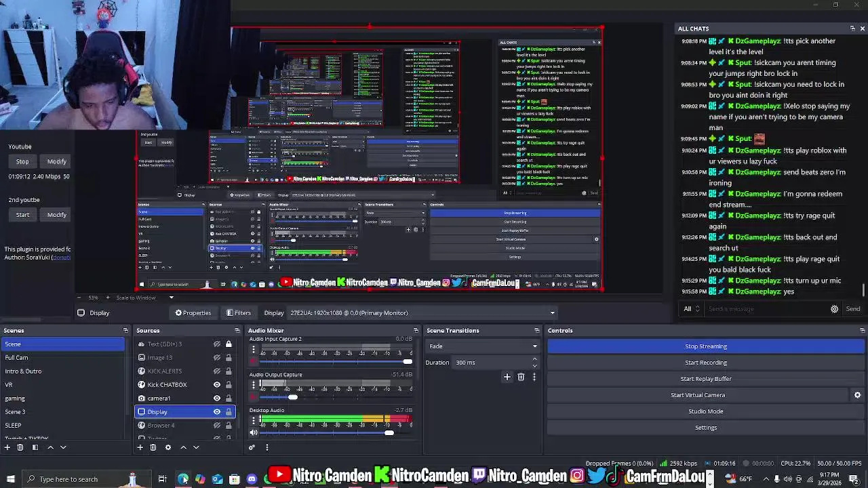Select the Full Cam scene
This screenshot has height=488, width=868.
point(63,358)
